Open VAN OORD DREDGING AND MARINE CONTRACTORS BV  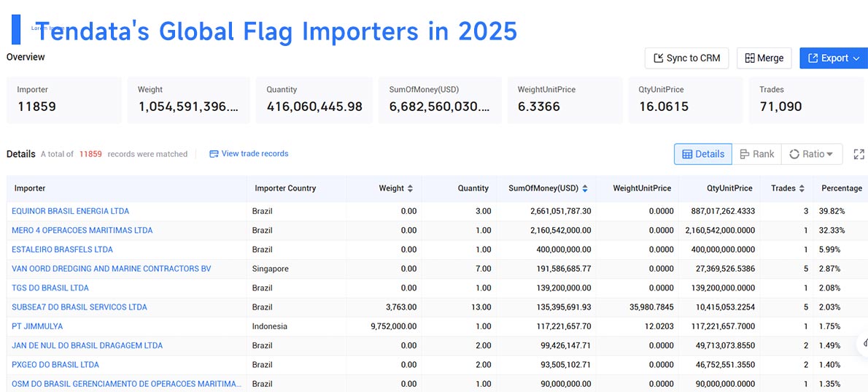[112, 269]
